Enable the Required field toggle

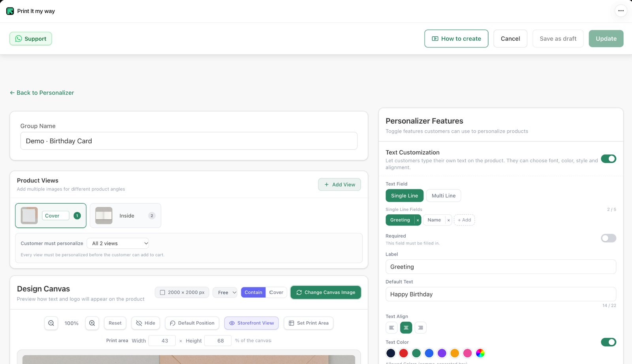[x=608, y=238]
